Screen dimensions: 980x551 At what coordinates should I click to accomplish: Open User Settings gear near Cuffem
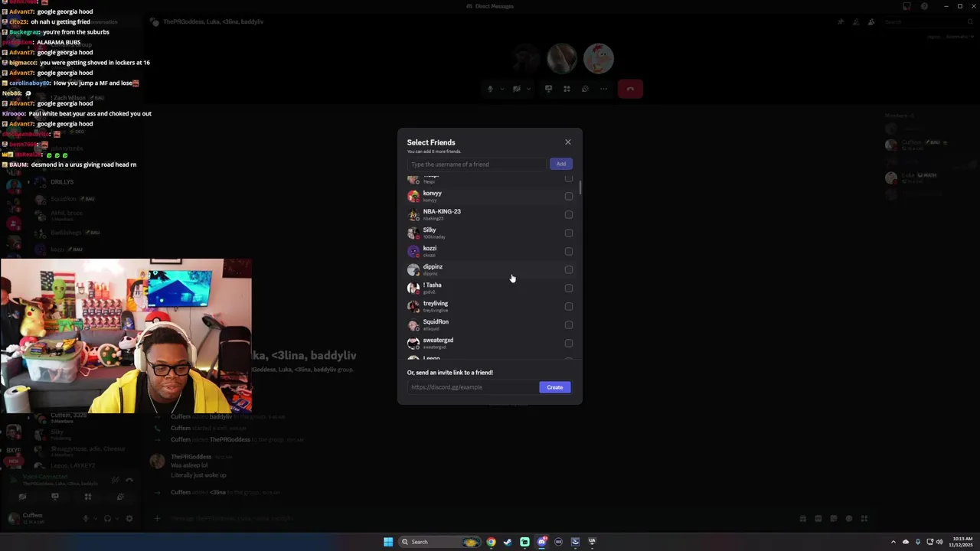pos(129,518)
